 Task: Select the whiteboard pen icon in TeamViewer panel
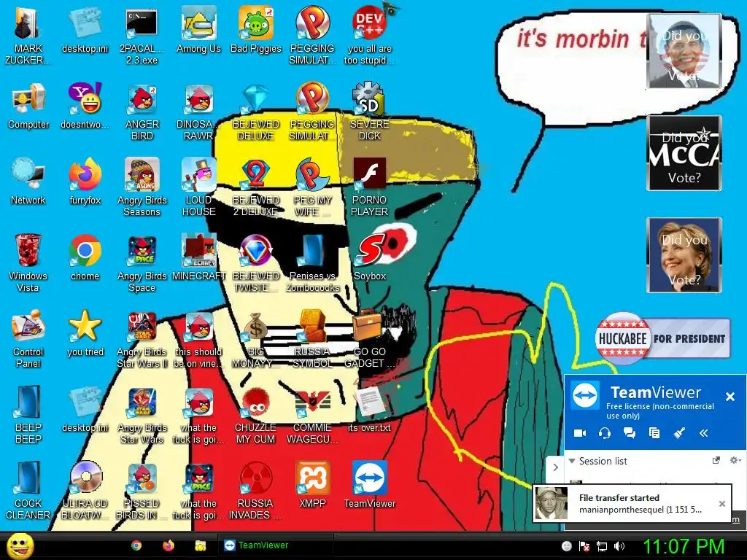pos(679,433)
